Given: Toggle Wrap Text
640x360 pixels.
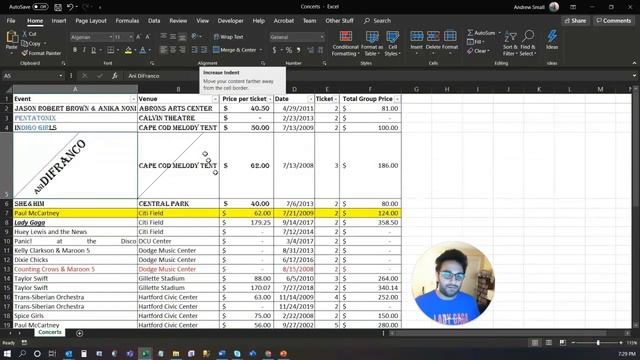Looking at the screenshot, I should 229,37.
